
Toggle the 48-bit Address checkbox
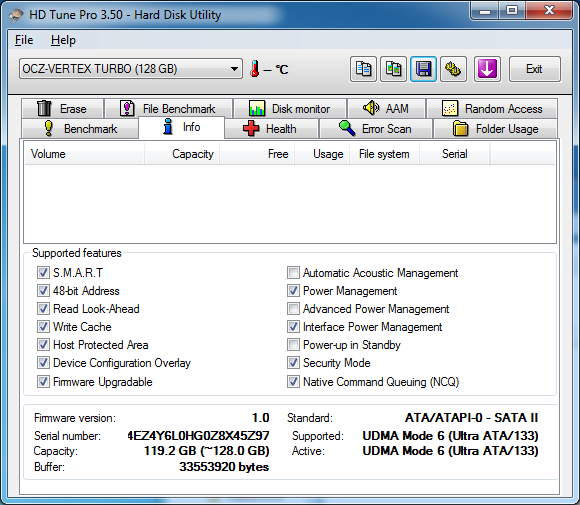pos(43,290)
